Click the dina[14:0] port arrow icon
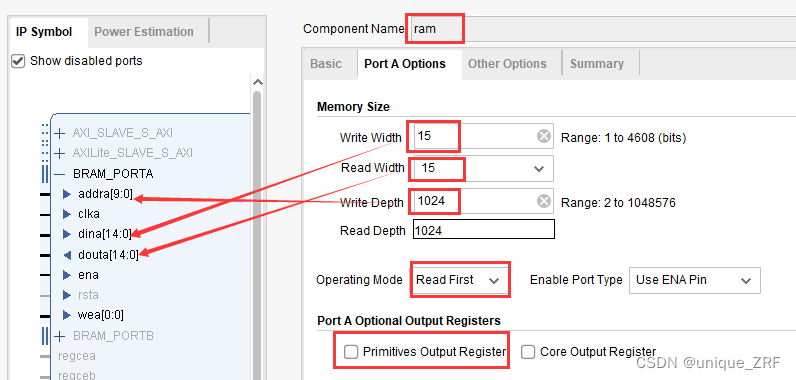The image size is (796, 380). (67, 234)
